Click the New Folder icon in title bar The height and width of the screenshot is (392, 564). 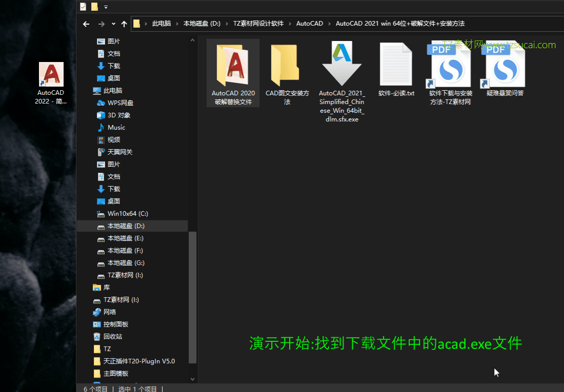[95, 7]
